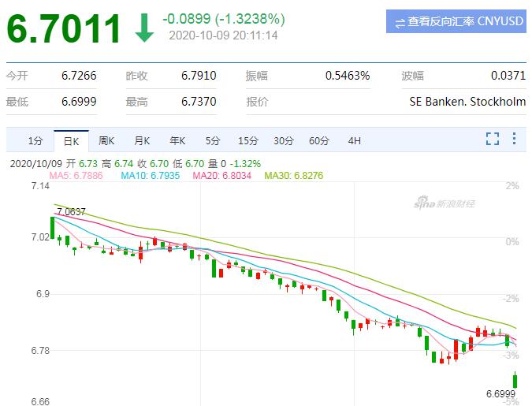This screenshot has width=532, height=406.
Task: Open the 月K monthly chart tab
Action: tap(142, 141)
